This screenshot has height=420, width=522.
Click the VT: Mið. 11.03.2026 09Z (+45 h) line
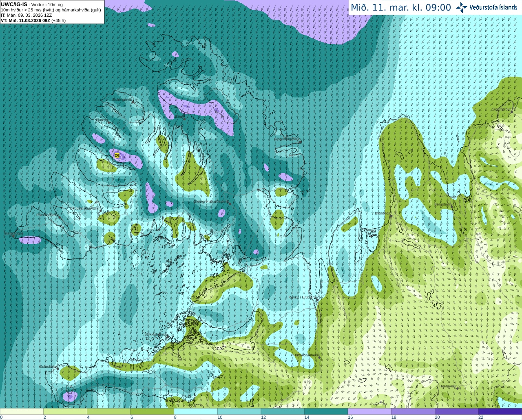(33, 20)
